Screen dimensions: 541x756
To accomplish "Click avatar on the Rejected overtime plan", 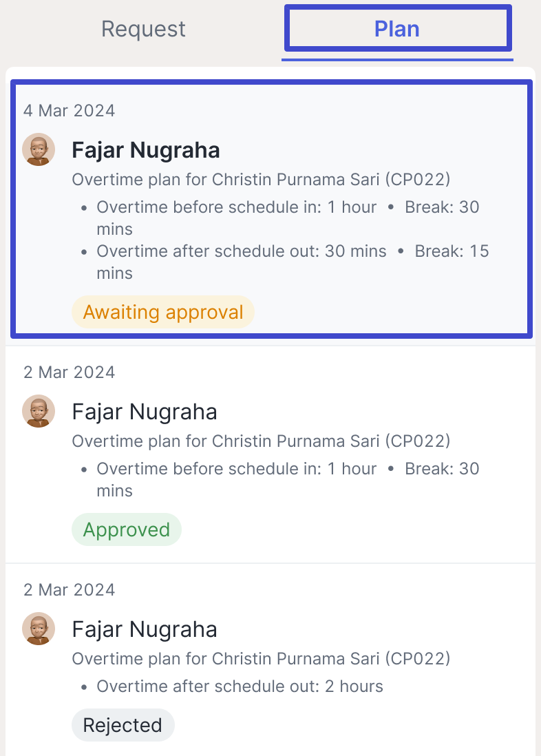I will [39, 629].
